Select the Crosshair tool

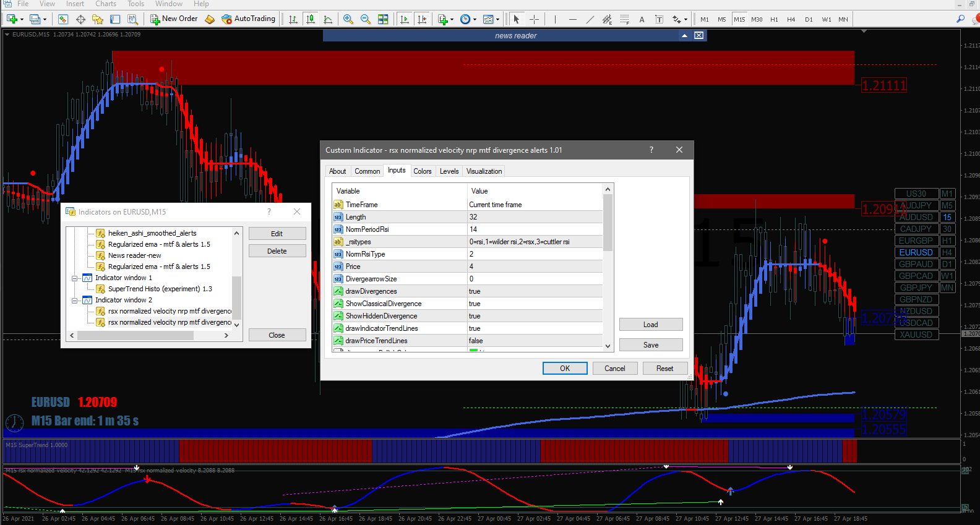click(x=535, y=19)
